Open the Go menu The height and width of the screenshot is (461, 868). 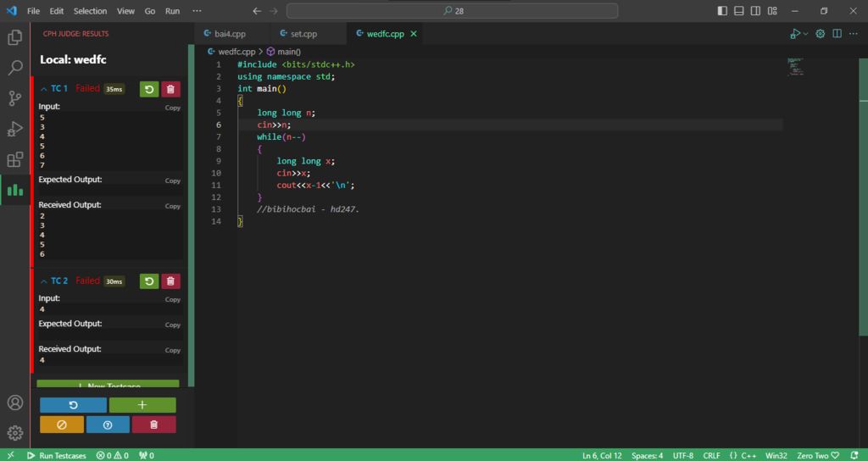tap(150, 11)
